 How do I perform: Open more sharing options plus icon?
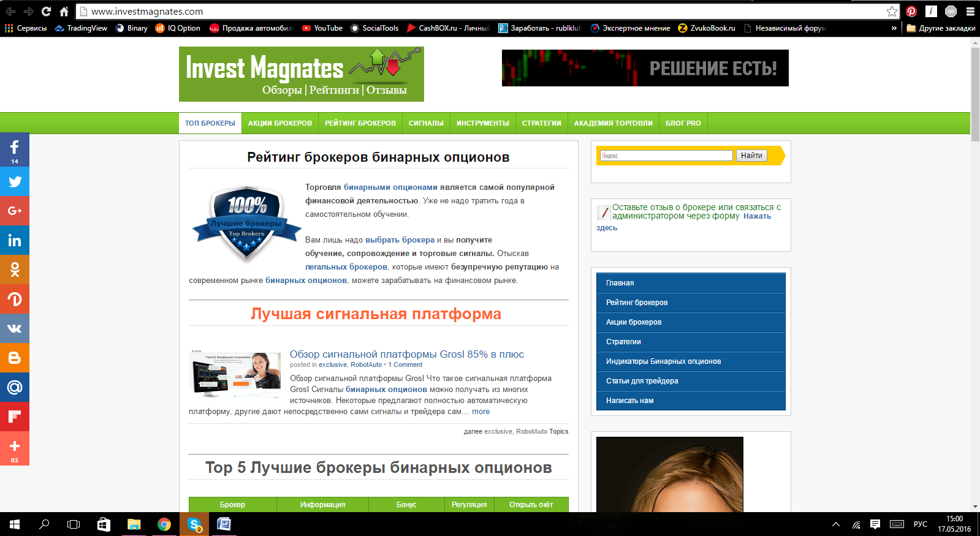coord(15,448)
